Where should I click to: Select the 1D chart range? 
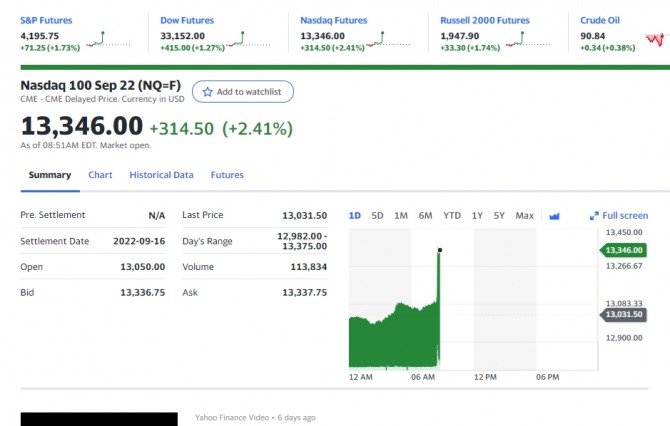(x=355, y=215)
